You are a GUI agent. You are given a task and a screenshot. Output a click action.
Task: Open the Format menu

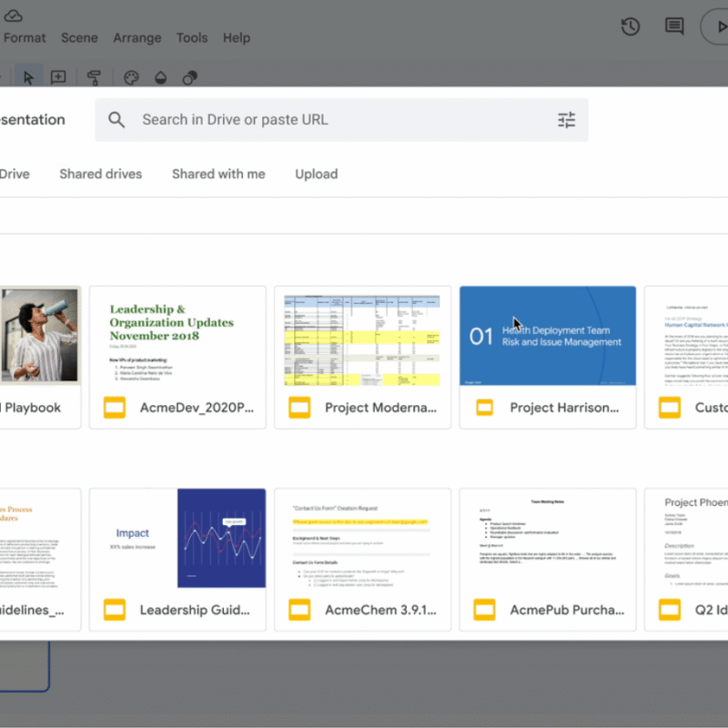25,38
